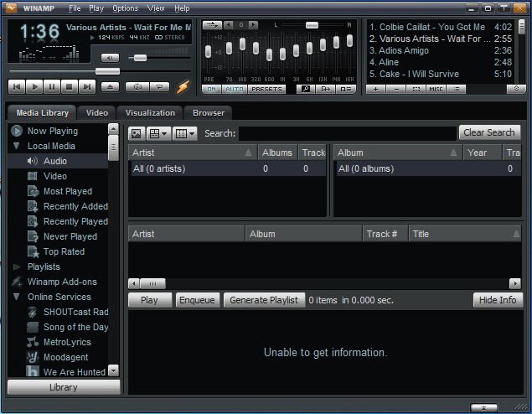Click the list-view button under the equalizer
Screen dimensions: 532x414
point(346,89)
